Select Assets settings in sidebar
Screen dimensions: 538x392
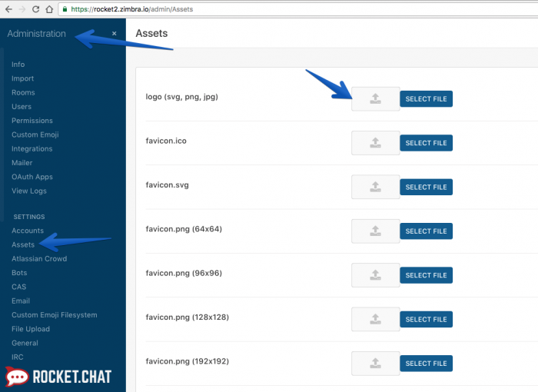point(23,244)
